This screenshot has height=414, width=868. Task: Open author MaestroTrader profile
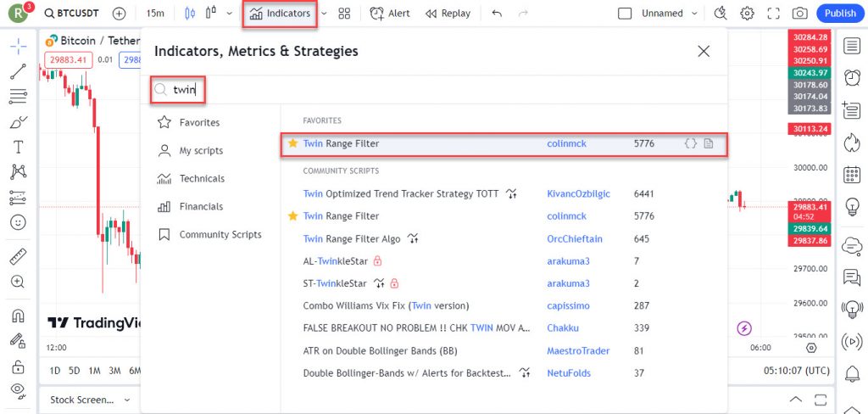pyautogui.click(x=578, y=351)
